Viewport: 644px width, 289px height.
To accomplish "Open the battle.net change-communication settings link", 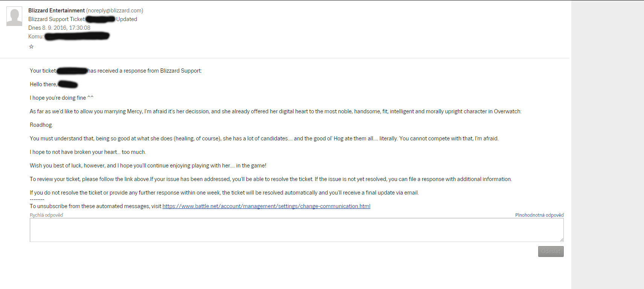I will (x=266, y=206).
